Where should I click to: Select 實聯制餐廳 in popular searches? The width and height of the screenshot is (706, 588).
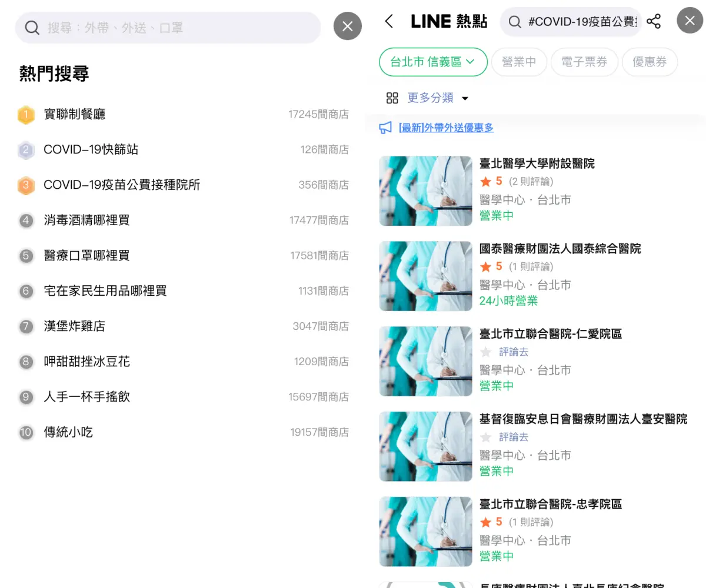click(x=75, y=114)
